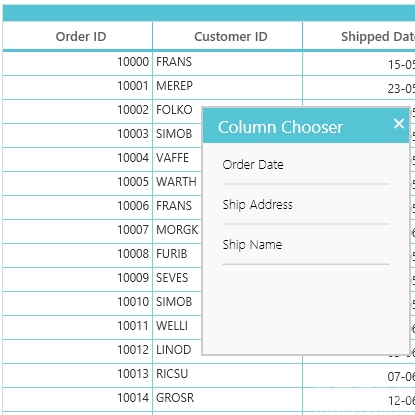Select order ID cell 10008
Viewport: 415px width, 415px height.
pos(78,255)
